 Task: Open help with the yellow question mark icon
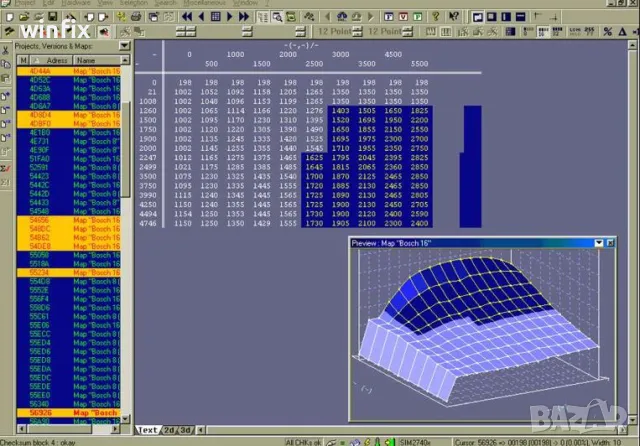click(436, 17)
